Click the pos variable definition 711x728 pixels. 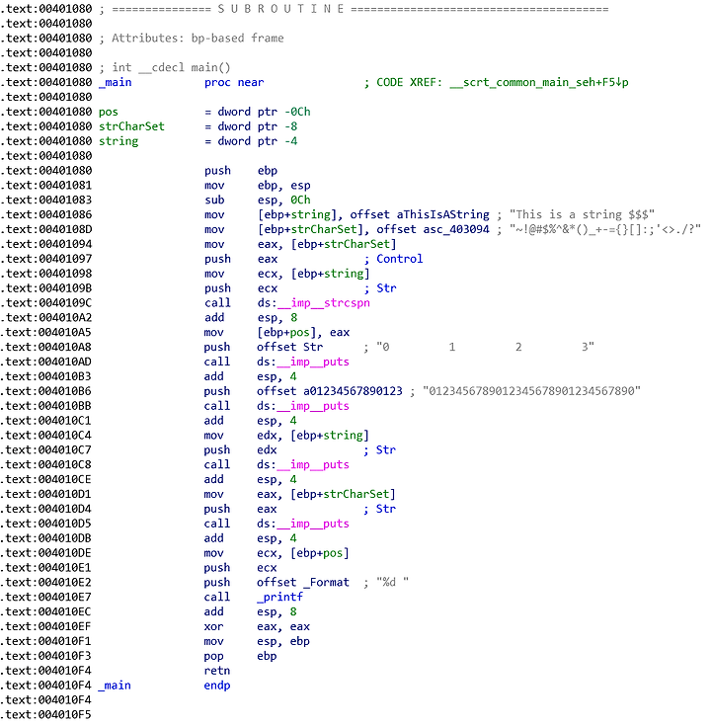[204, 112]
